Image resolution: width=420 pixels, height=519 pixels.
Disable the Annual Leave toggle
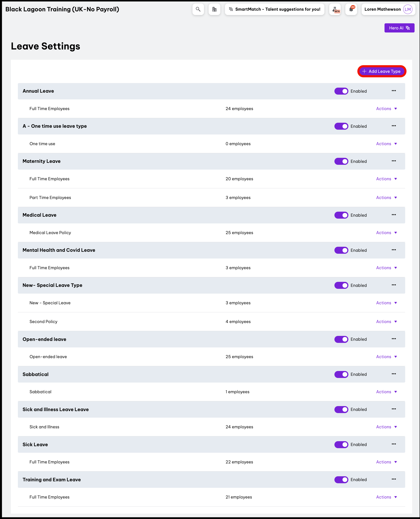341,91
